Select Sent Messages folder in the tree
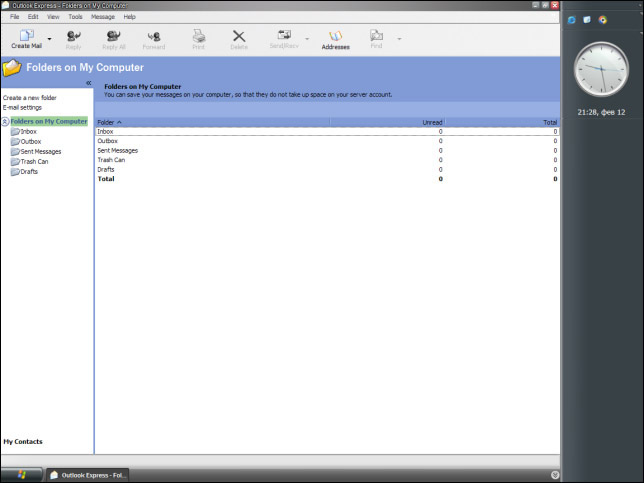Screen dimensions: 644x483 click(x=41, y=152)
